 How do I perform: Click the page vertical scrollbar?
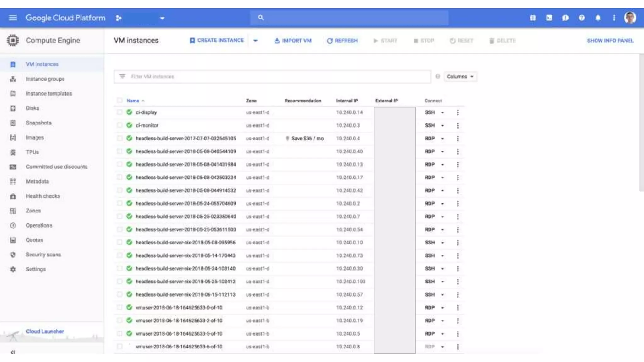[641, 123]
